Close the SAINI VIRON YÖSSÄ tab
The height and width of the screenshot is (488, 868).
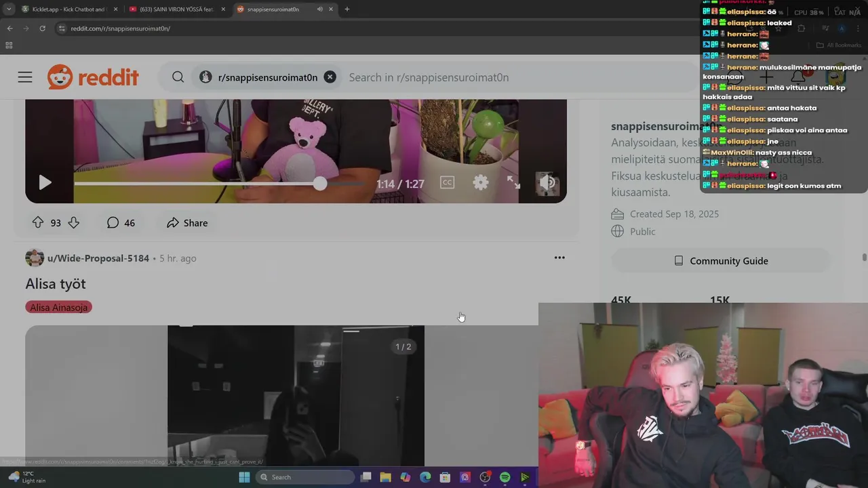pos(222,9)
